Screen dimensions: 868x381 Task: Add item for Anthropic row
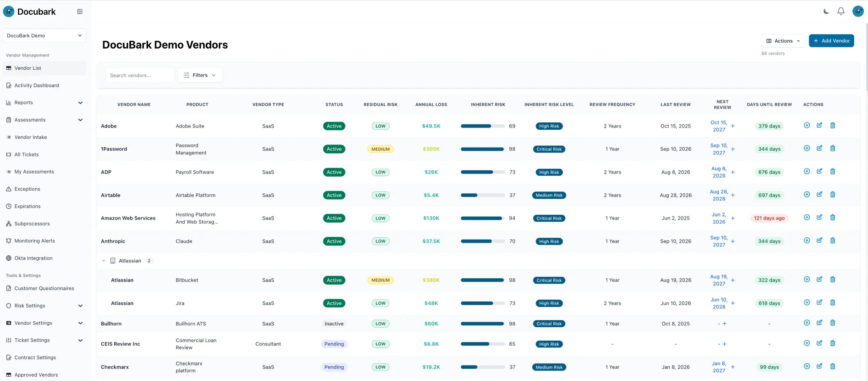pyautogui.click(x=807, y=240)
